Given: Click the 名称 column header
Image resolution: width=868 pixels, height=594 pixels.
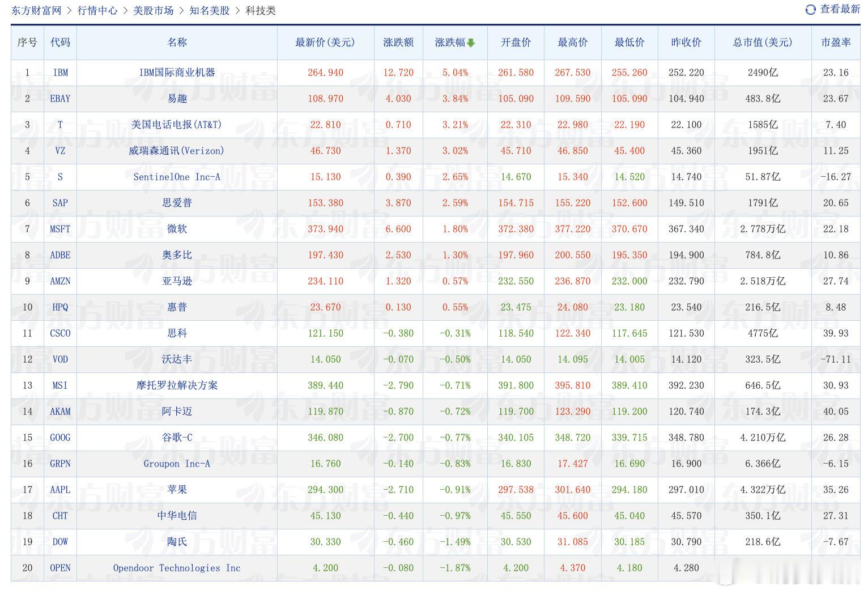Looking at the screenshot, I should 177,43.
